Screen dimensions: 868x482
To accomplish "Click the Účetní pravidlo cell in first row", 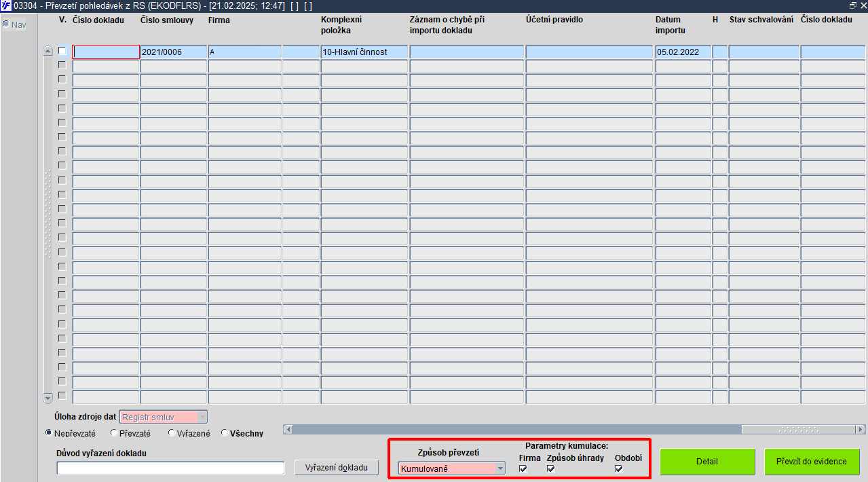I will click(x=590, y=52).
